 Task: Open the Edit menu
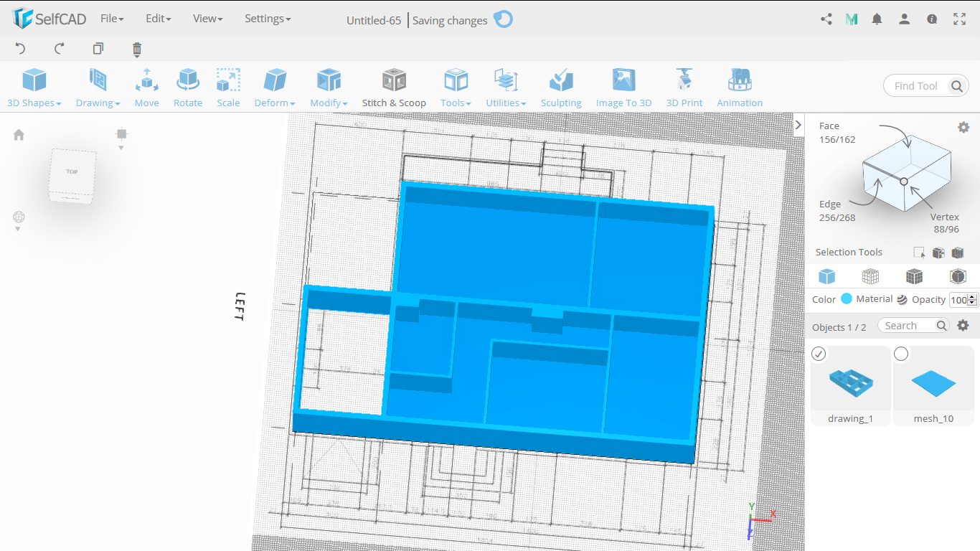click(x=158, y=19)
